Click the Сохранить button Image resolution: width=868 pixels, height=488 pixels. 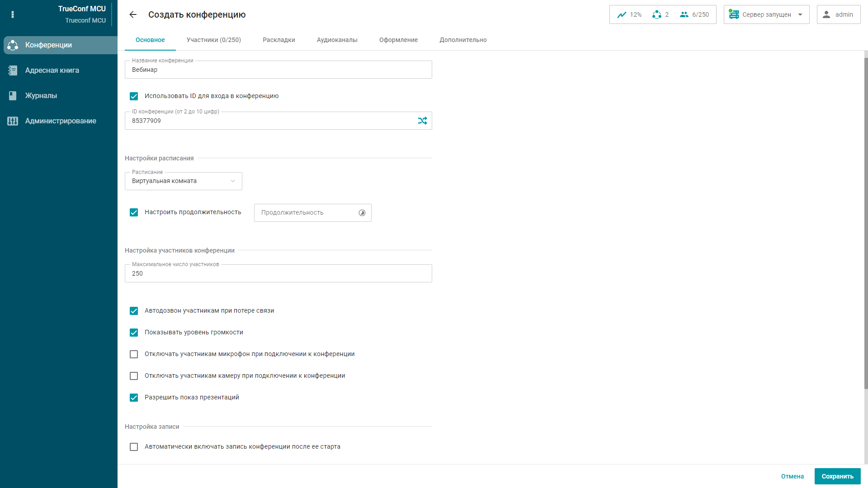(837, 476)
